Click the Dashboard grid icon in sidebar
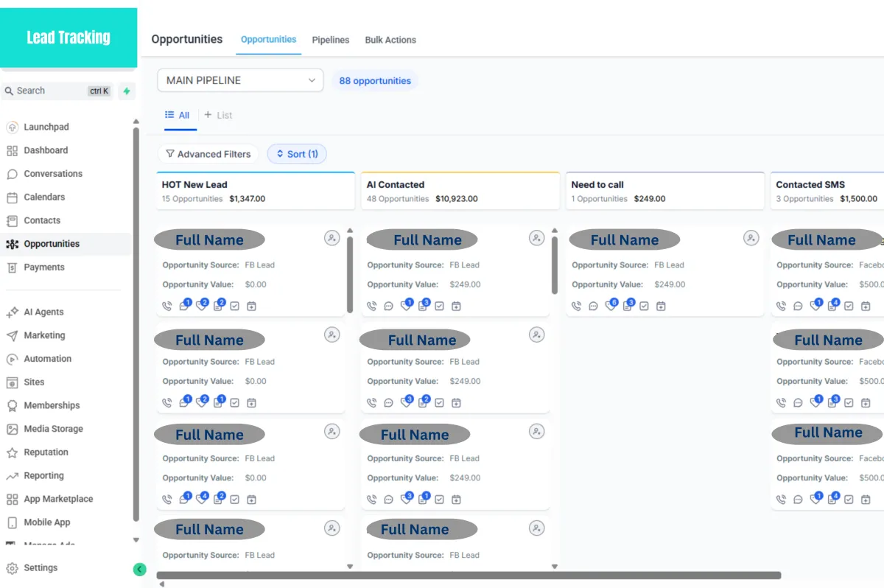This screenshot has width=884, height=588. point(12,150)
